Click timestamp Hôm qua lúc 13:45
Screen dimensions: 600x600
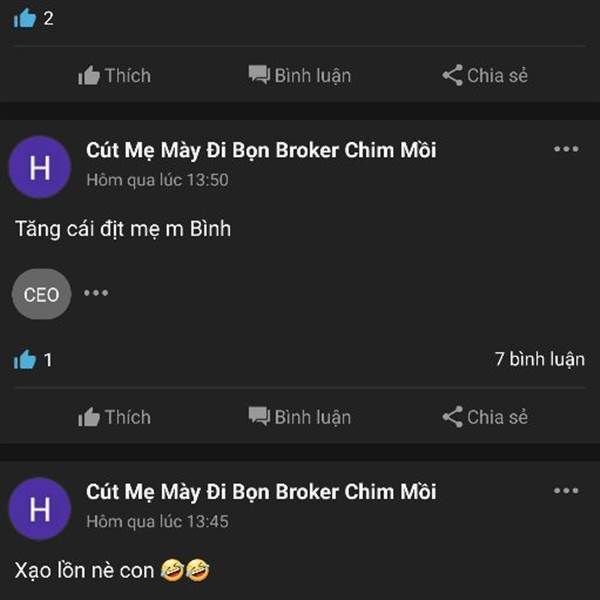click(157, 522)
